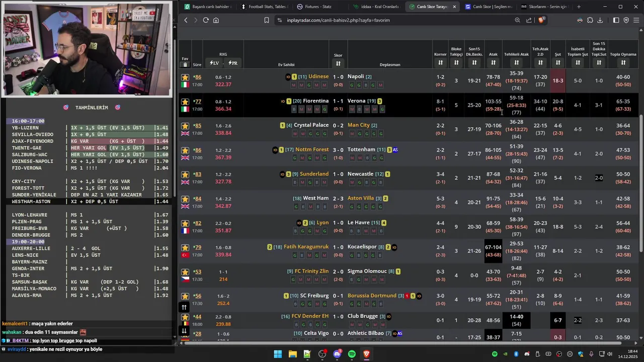This screenshot has width=644, height=362.
Task: Toggle favorite star for West Ham row
Action: click(x=185, y=199)
